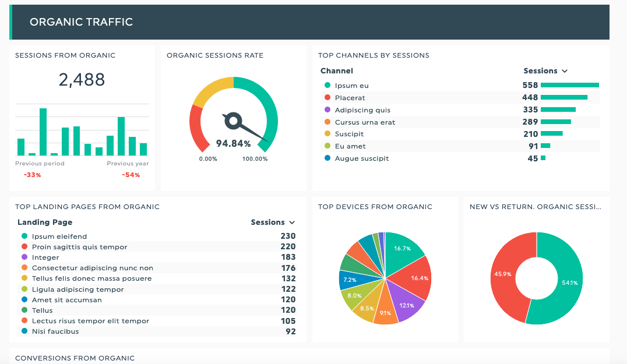
Task: Click the -33% previous period change
Action: pos(33,175)
